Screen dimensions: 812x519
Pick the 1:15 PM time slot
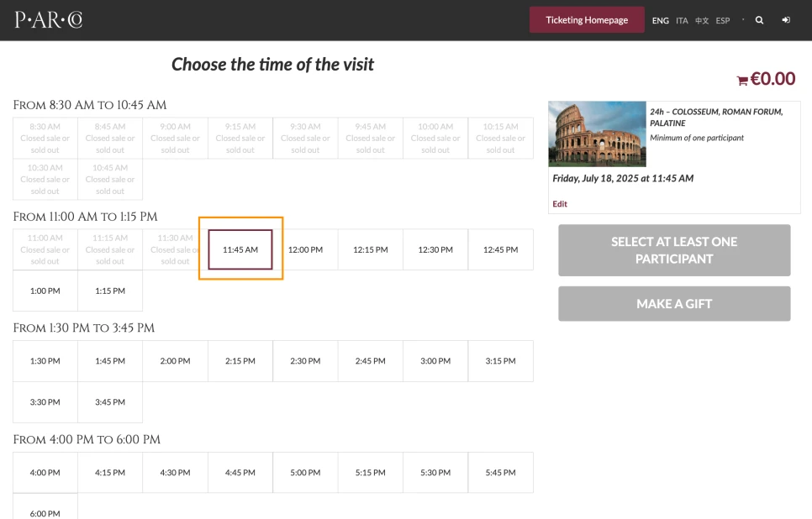110,291
